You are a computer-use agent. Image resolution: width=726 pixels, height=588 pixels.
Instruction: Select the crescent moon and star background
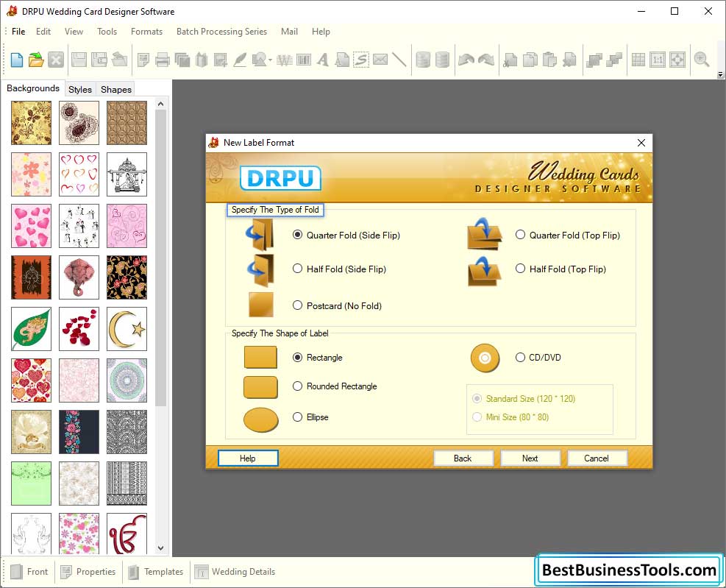pos(127,328)
